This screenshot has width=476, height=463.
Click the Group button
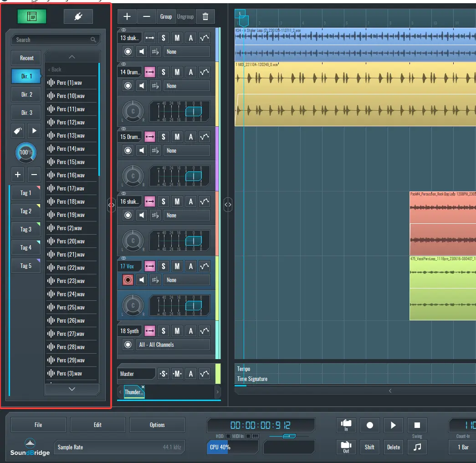coord(166,16)
